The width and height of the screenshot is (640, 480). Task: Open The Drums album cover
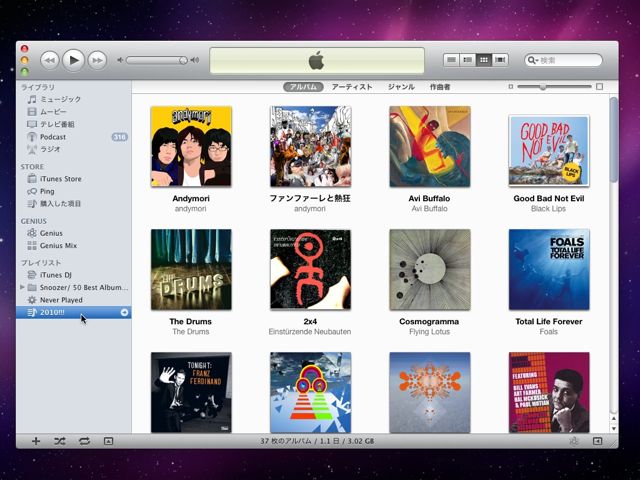[x=191, y=269]
